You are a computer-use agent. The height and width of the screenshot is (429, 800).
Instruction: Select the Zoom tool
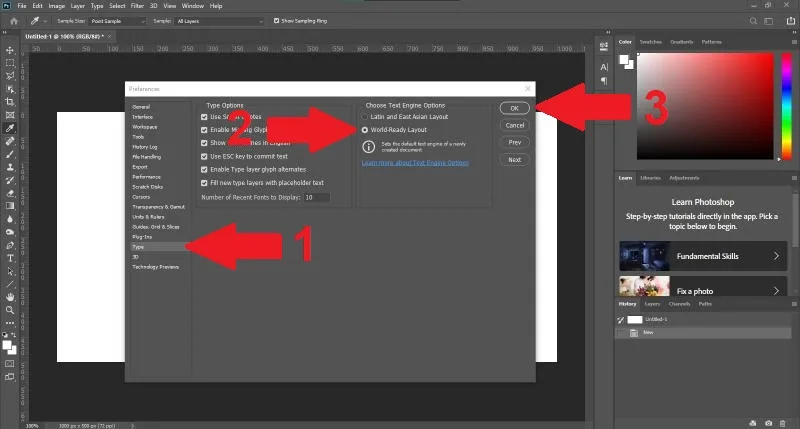[x=10, y=310]
